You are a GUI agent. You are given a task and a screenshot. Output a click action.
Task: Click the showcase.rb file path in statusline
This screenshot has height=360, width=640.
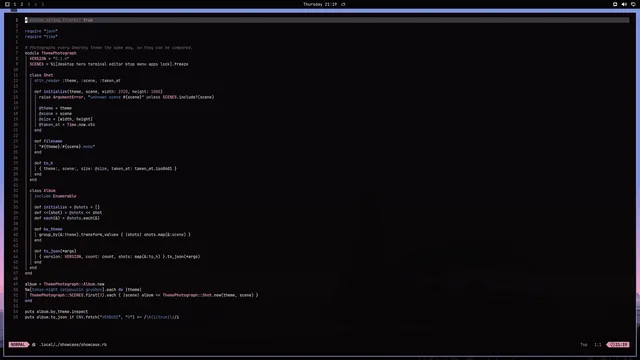click(x=73, y=344)
